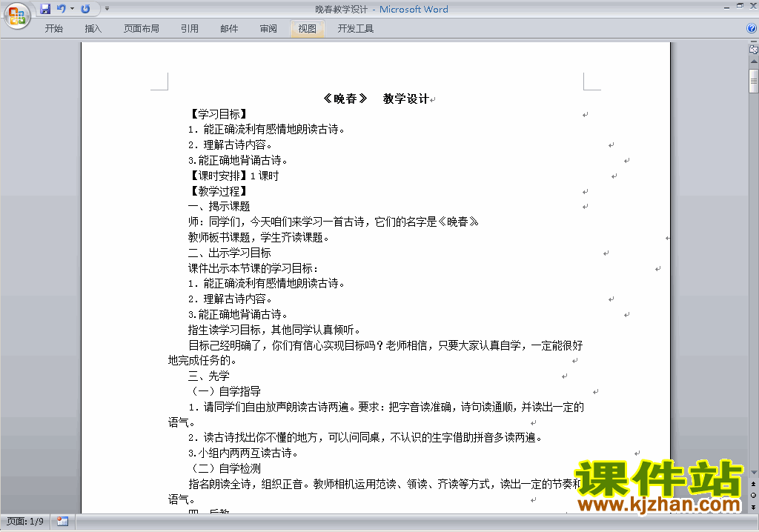Viewport: 759px width, 532px height.
Task: Click the line starting 2．读古诗找出你不懂的地方
Action: pos(365,437)
